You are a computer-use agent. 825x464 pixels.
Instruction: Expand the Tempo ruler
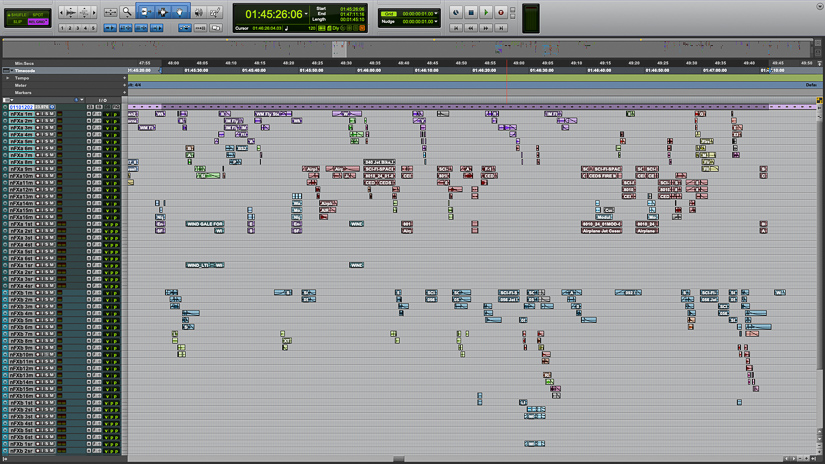pos(6,78)
